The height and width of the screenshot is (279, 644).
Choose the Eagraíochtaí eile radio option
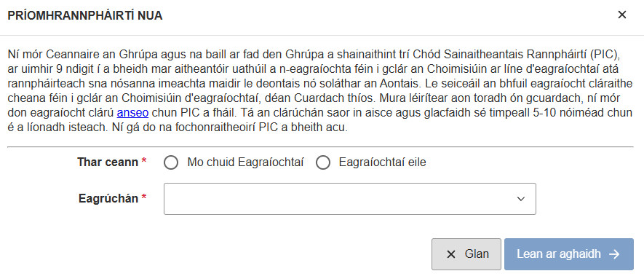323,162
